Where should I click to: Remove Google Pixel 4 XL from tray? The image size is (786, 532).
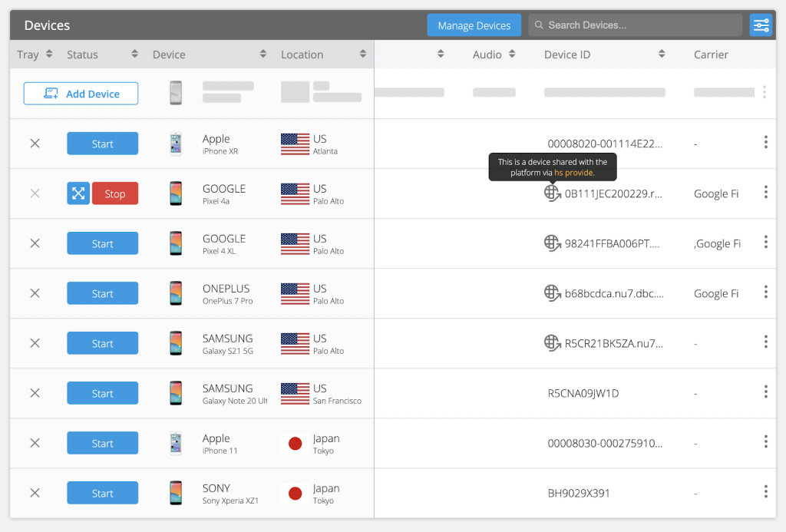click(35, 243)
